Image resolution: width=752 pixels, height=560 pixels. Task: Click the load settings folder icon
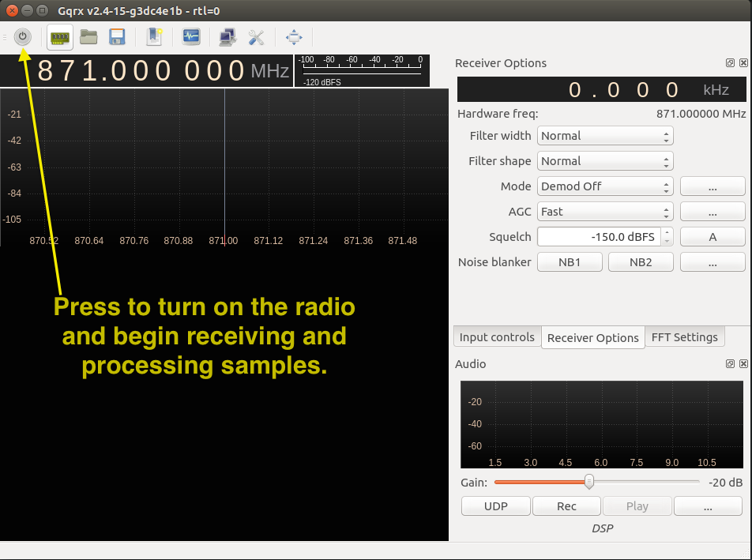click(x=88, y=37)
